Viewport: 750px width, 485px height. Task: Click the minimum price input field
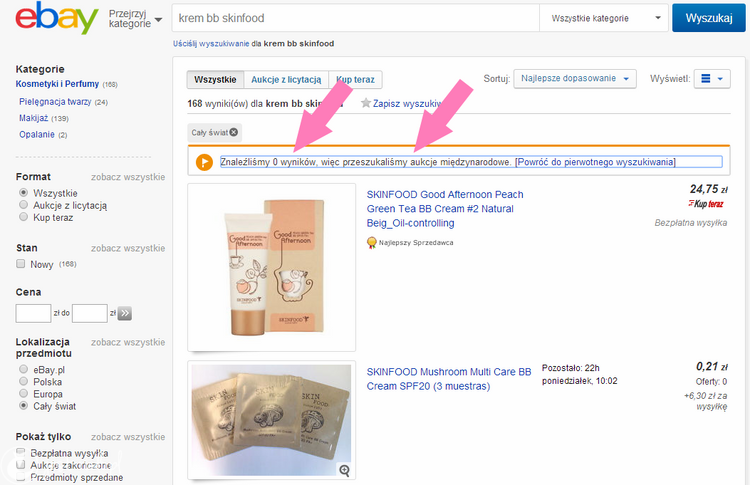33,313
